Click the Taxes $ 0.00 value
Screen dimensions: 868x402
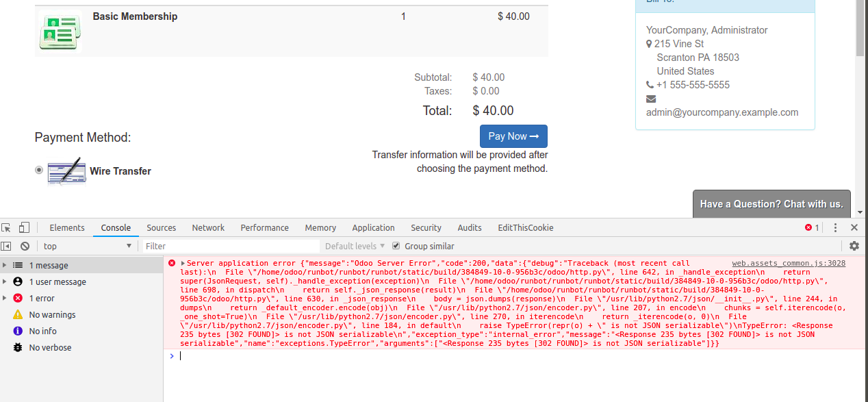(x=486, y=91)
